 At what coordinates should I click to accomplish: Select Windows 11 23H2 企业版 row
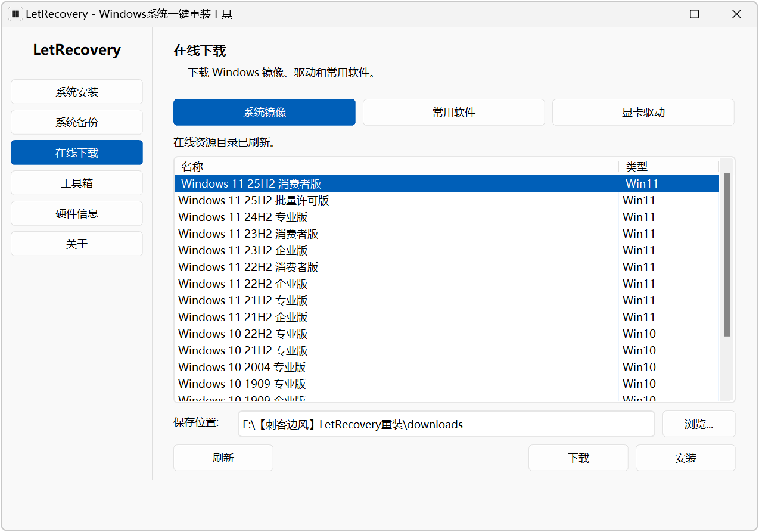point(447,250)
